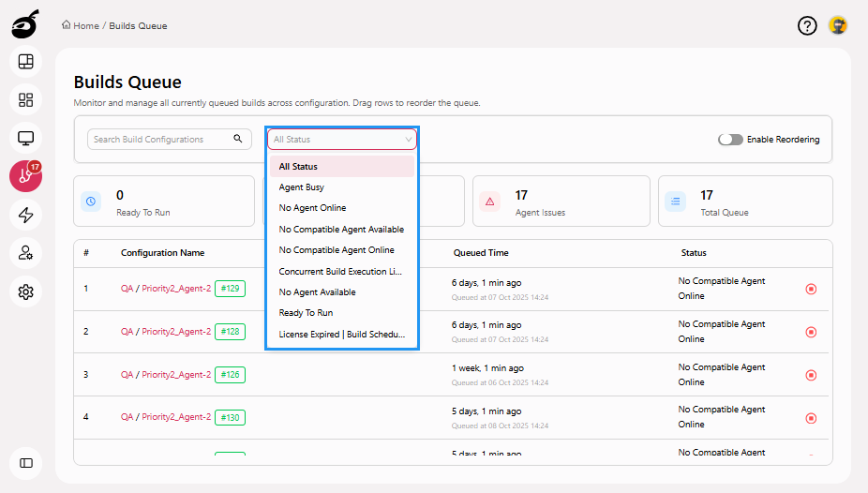Click 'Queued at 06 Oct 2025 14:24' text
868x493 pixels.
[500, 382]
